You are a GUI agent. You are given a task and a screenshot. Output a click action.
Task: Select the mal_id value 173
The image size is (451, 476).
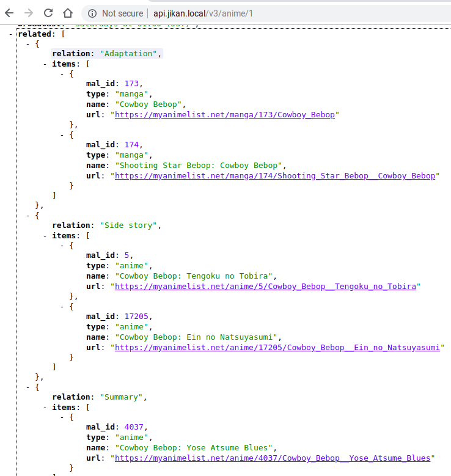[x=131, y=84]
